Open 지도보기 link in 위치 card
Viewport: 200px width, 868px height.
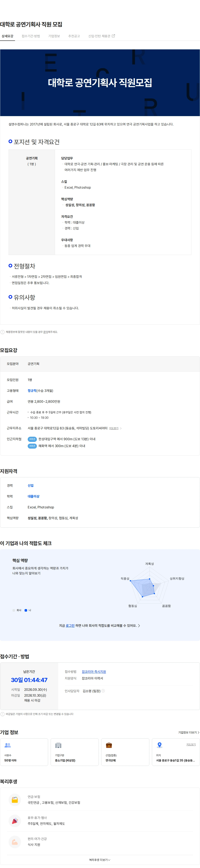[191, 744]
